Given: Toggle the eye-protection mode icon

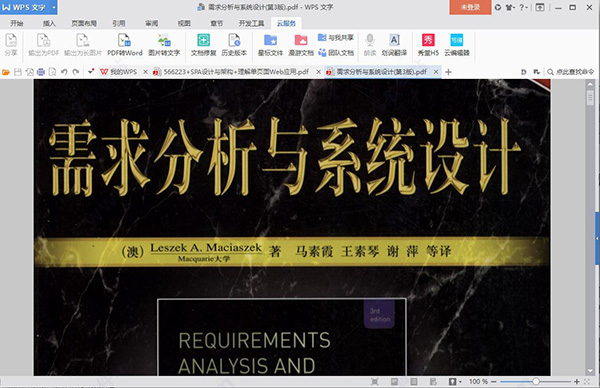Looking at the screenshot, I should pyautogui.click(x=452, y=381).
